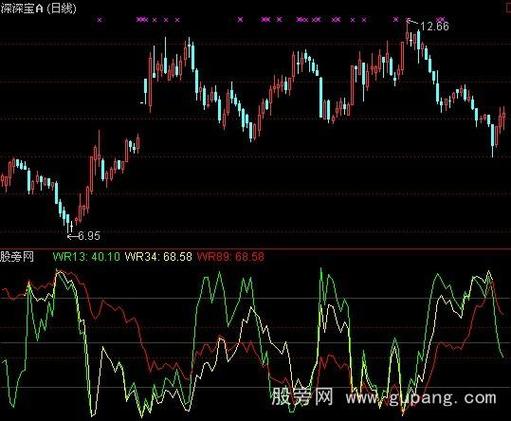Select the WR89: 68.58 red indicator readout
511x421 pixels.
(230, 257)
